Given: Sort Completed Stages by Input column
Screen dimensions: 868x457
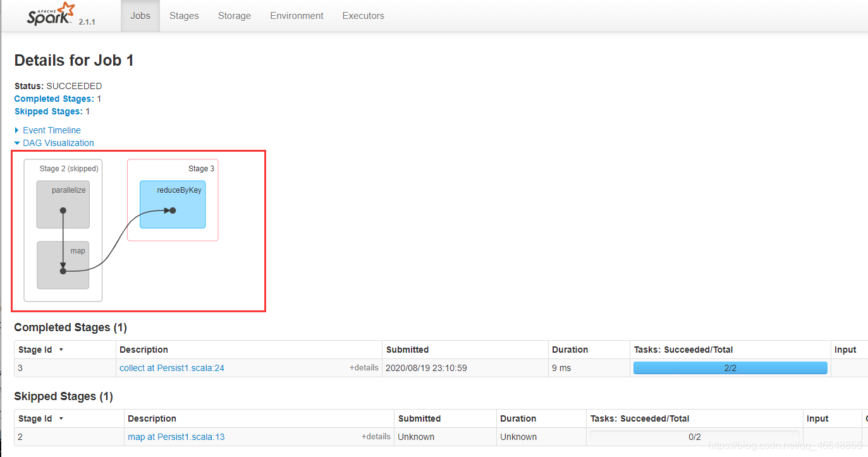Looking at the screenshot, I should click(849, 350).
